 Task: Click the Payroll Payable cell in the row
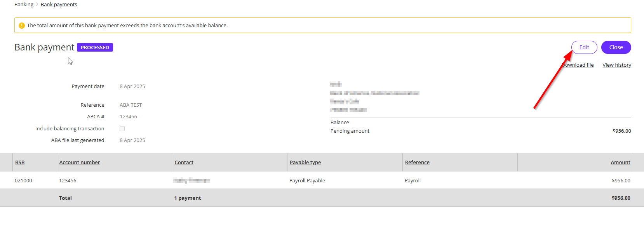coord(307,181)
